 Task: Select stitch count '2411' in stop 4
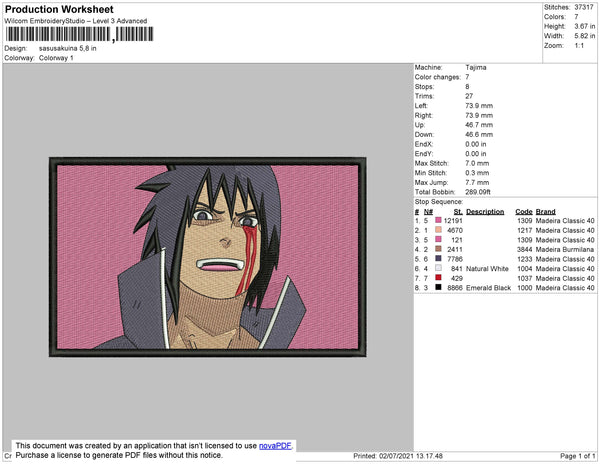click(x=455, y=249)
